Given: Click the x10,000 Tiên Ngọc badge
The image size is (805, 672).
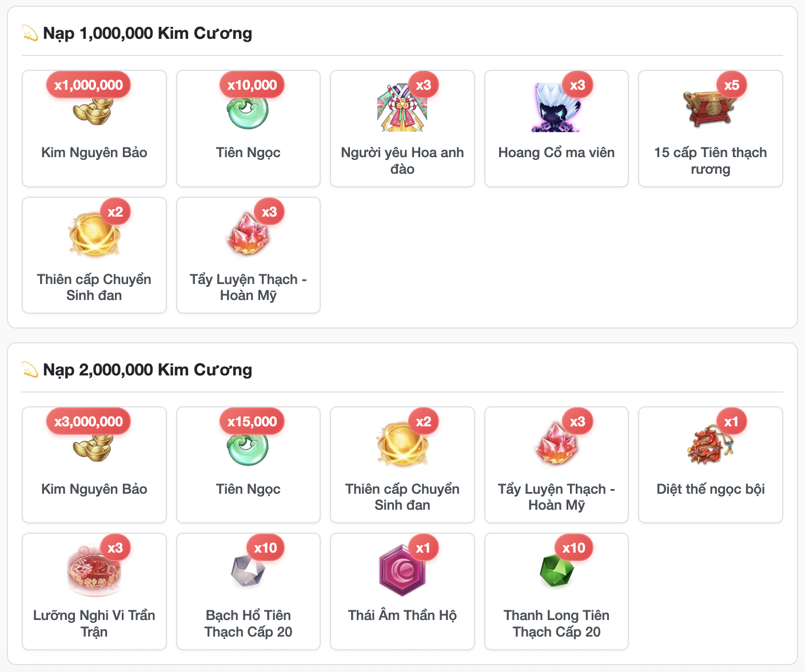Looking at the screenshot, I should pos(252,85).
